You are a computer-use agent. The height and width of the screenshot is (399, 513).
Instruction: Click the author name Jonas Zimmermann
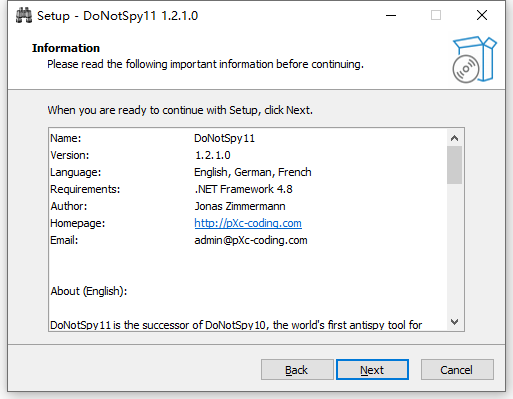pos(240,206)
